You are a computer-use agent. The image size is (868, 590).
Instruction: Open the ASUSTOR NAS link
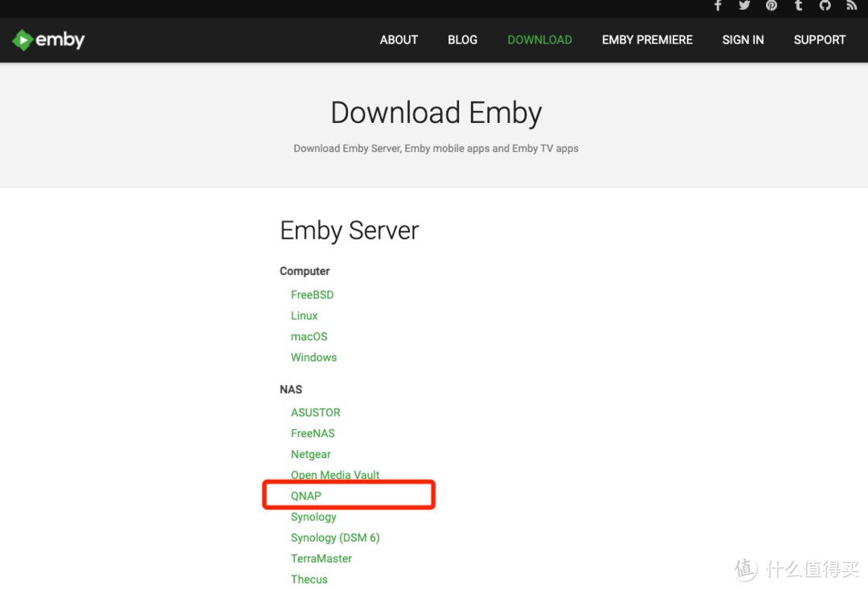coord(316,413)
